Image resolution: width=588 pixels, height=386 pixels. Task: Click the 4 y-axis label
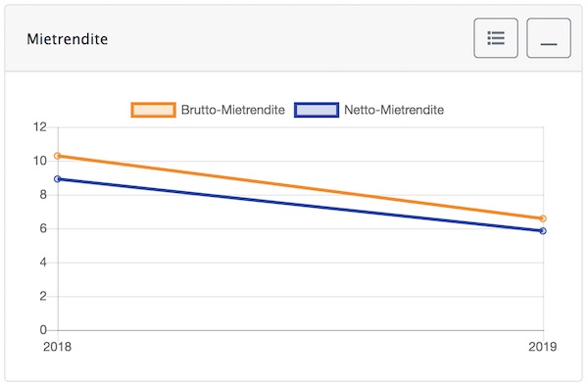pos(43,263)
